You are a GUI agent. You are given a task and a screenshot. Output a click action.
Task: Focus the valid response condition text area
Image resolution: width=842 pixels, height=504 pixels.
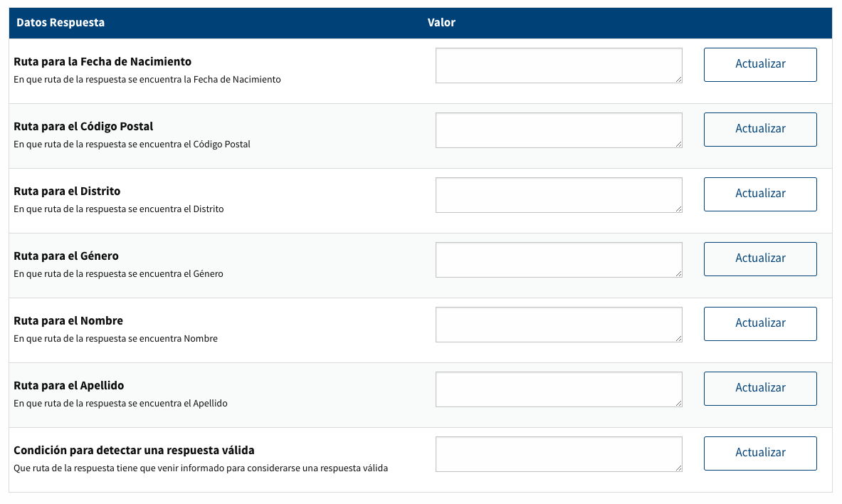pyautogui.click(x=559, y=454)
